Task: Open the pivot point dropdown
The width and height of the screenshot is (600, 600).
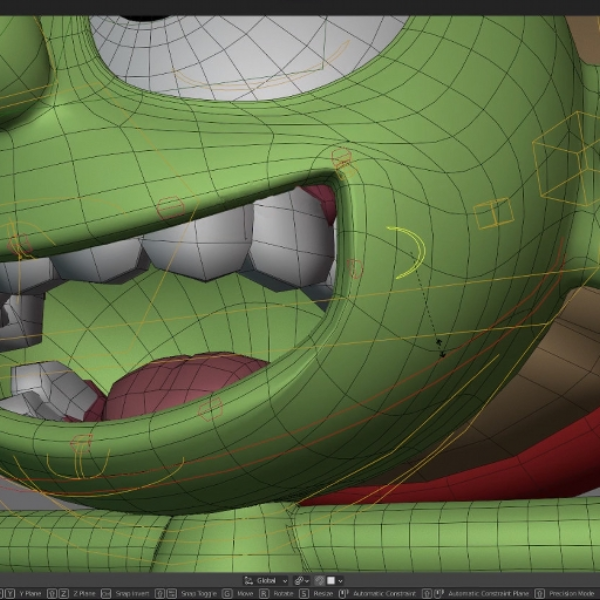Action: (302, 580)
